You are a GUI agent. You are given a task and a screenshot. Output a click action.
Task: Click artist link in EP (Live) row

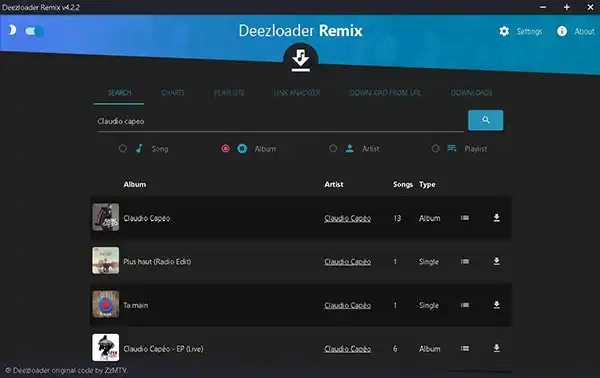tap(347, 349)
